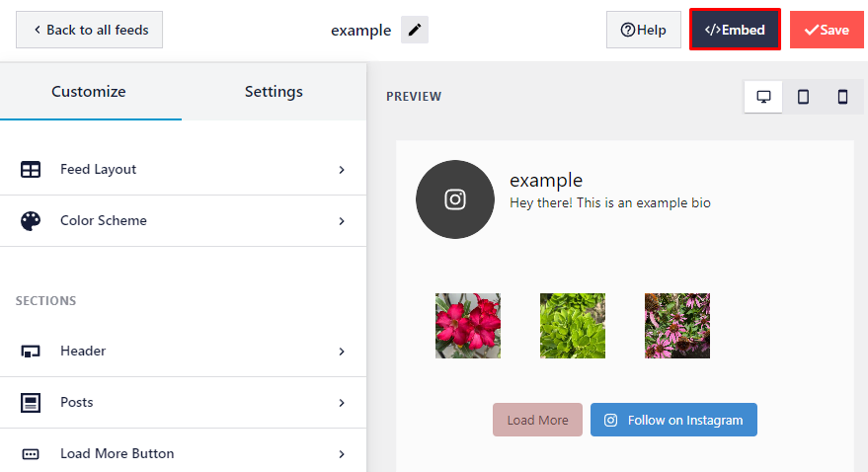The height and width of the screenshot is (472, 868).
Task: Go back to all feeds
Action: (90, 30)
